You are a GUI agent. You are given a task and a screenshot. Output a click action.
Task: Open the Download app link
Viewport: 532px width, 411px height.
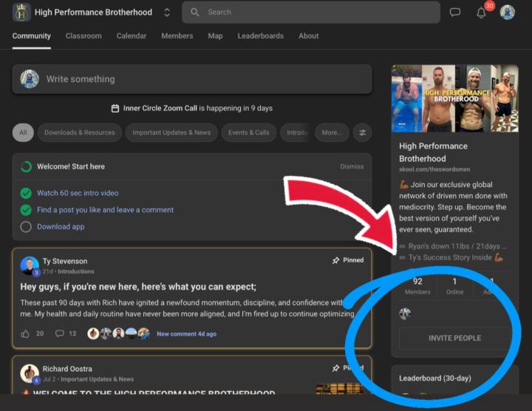pos(61,227)
